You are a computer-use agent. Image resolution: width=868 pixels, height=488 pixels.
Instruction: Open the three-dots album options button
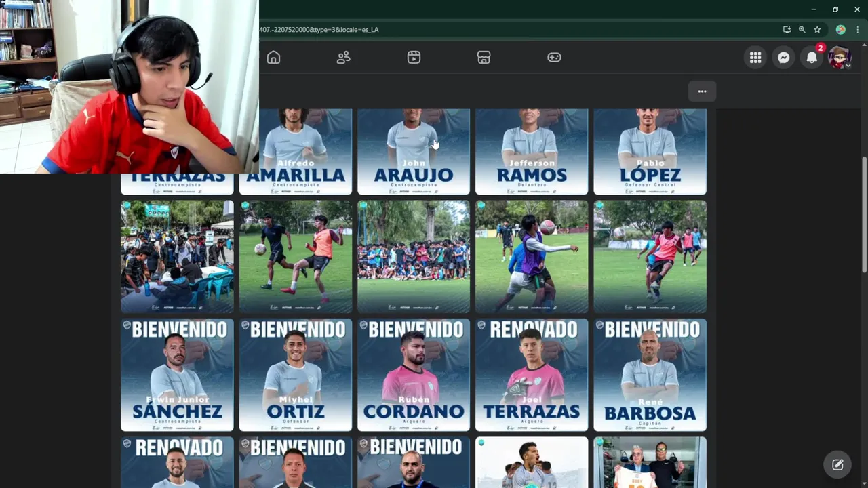[702, 91]
